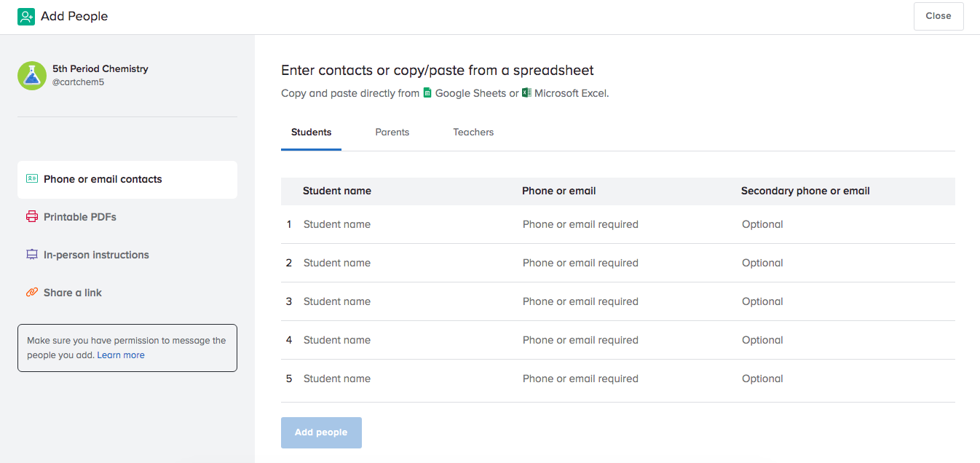Focus the Student name field in row 2
Screen dimensions: 980x463
pyautogui.click(x=406, y=263)
